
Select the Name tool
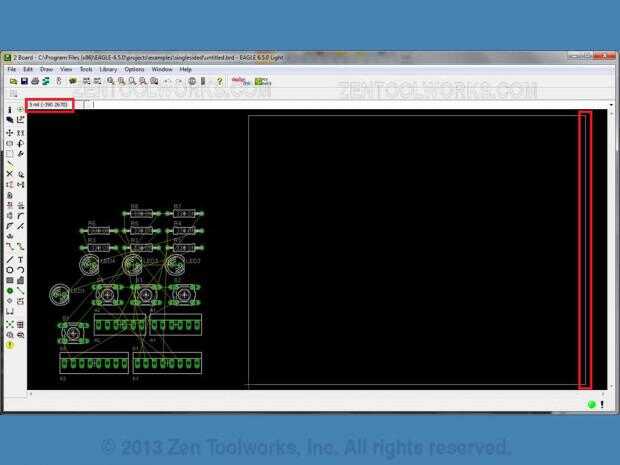[10, 205]
